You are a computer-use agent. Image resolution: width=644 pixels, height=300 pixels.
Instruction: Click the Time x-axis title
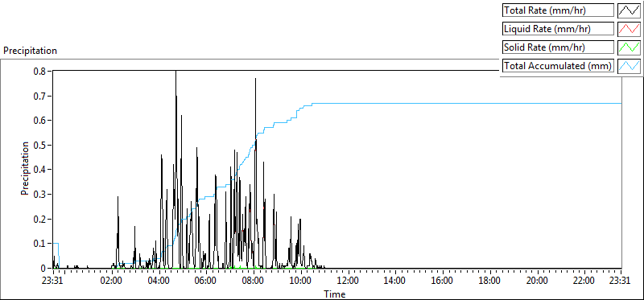(x=335, y=294)
